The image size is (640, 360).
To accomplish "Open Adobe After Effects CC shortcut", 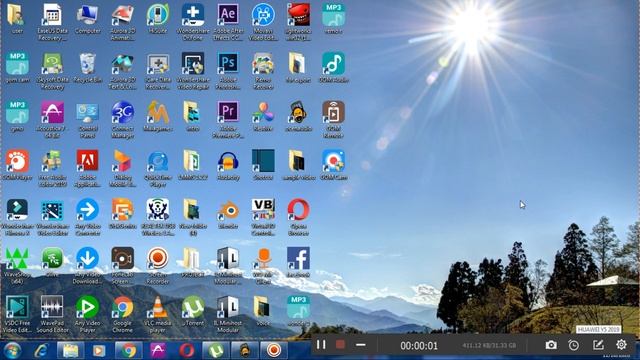I will tap(228, 22).
